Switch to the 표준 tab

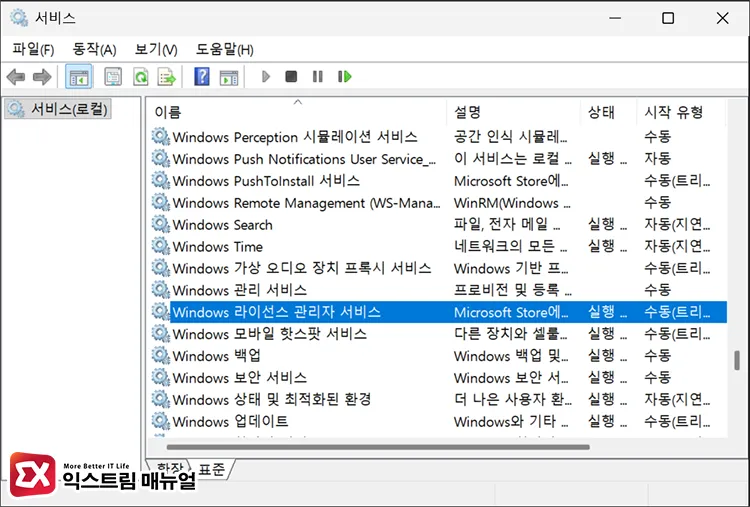(x=211, y=469)
